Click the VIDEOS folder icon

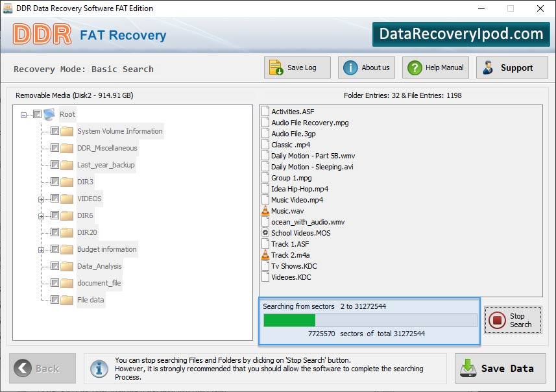67,199
